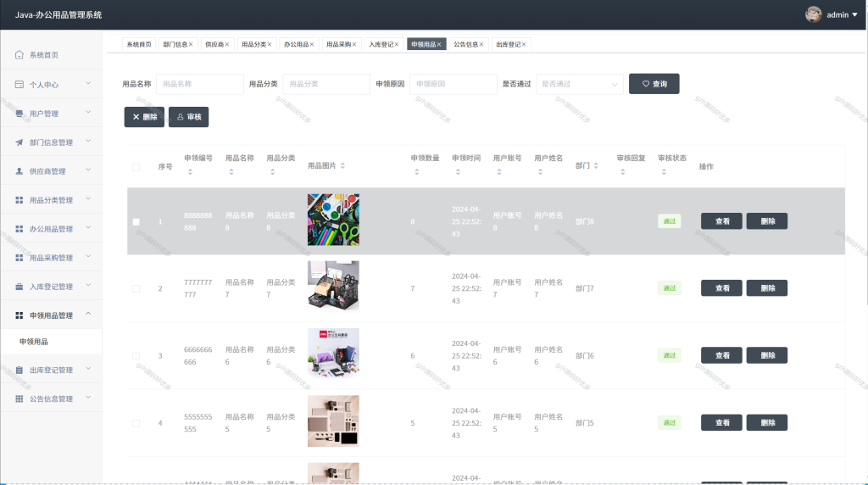The height and width of the screenshot is (485, 868).
Task: Expand the 部门信息管理 menu chevron
Action: coord(88,142)
